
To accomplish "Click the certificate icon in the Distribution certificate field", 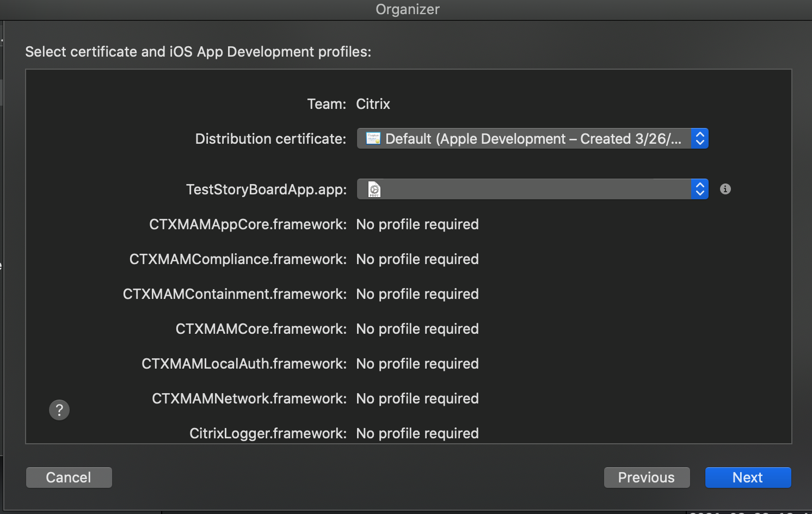I will [x=373, y=139].
